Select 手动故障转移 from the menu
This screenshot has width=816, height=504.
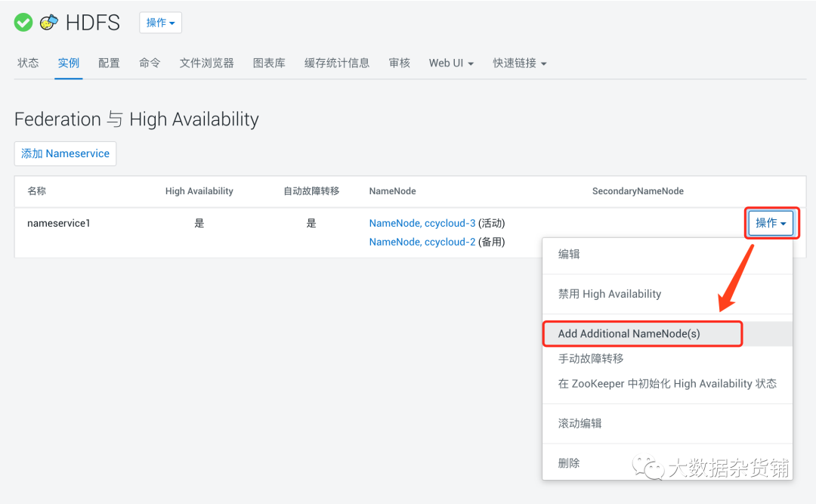tap(667, 359)
